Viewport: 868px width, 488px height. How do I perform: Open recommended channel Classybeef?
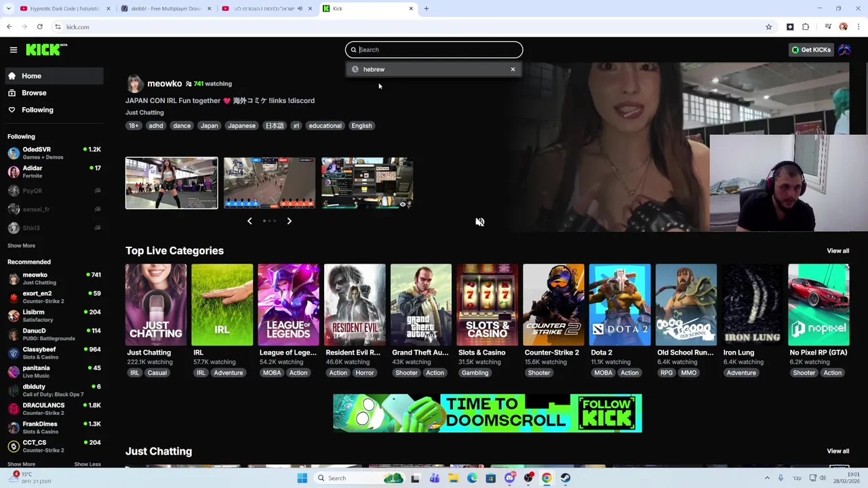coord(54,352)
